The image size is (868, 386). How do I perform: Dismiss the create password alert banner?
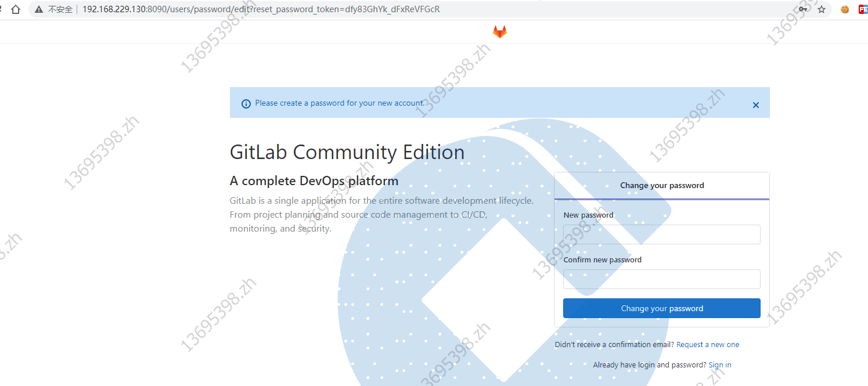tap(756, 105)
